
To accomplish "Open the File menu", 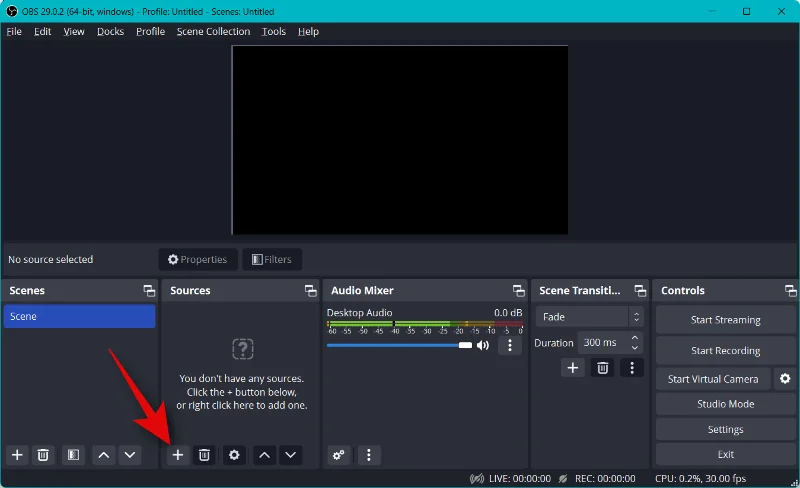I will point(14,32).
